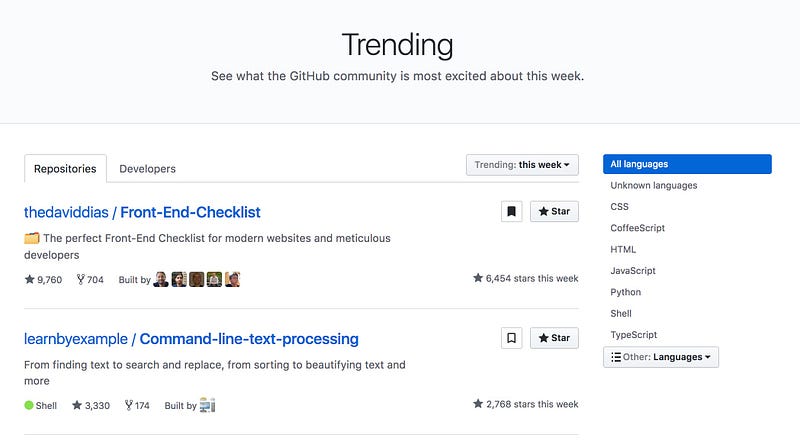Open the 'Trending: this week' dropdown
The image size is (800, 445).
click(522, 165)
